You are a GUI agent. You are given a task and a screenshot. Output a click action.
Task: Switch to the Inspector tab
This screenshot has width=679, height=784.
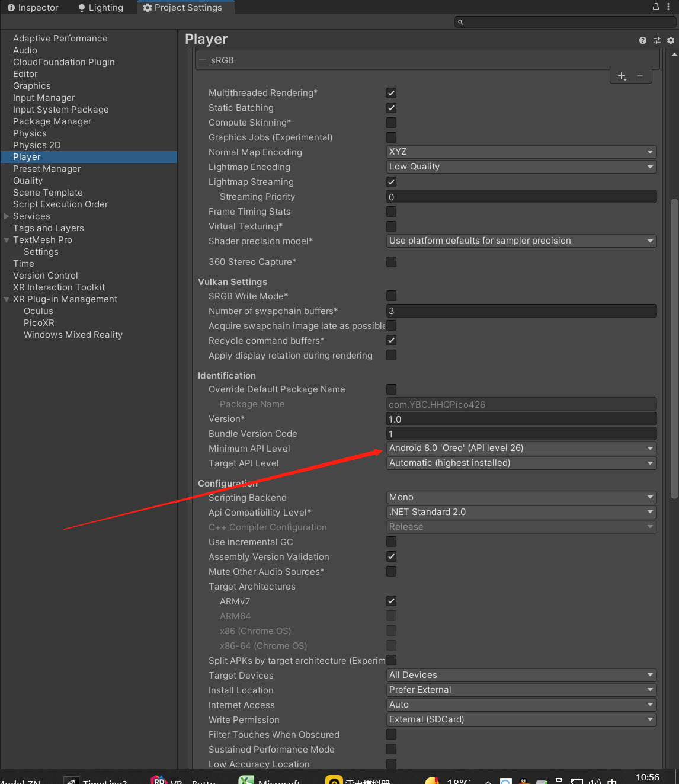point(33,8)
